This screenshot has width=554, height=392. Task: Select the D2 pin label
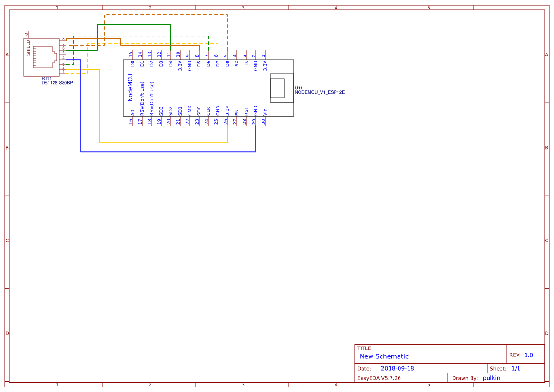[152, 63]
